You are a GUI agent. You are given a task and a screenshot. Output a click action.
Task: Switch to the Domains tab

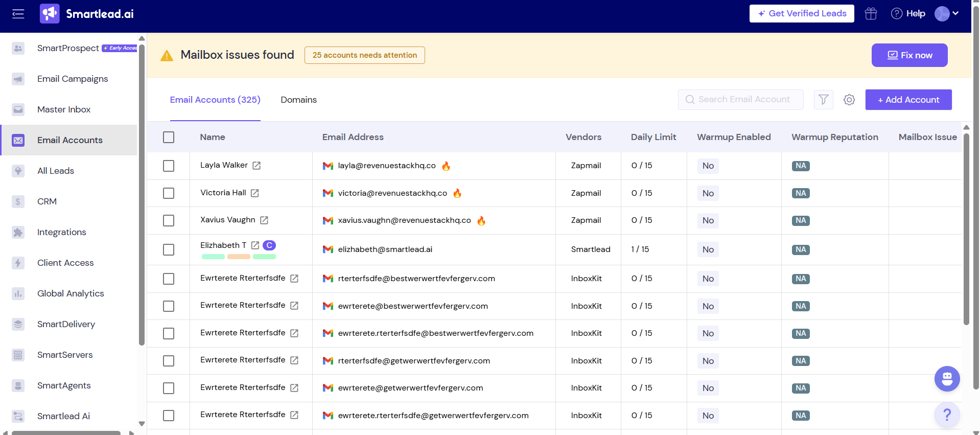[x=298, y=100]
